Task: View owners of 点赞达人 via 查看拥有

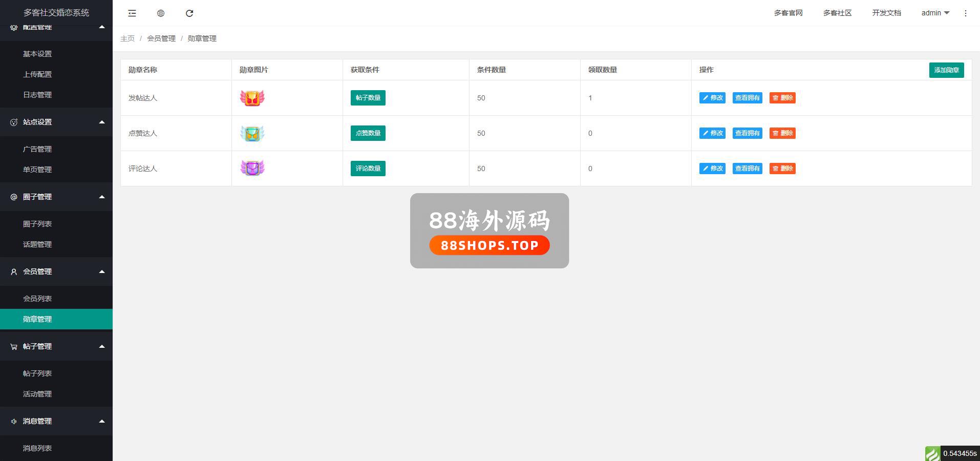Action: [x=747, y=133]
